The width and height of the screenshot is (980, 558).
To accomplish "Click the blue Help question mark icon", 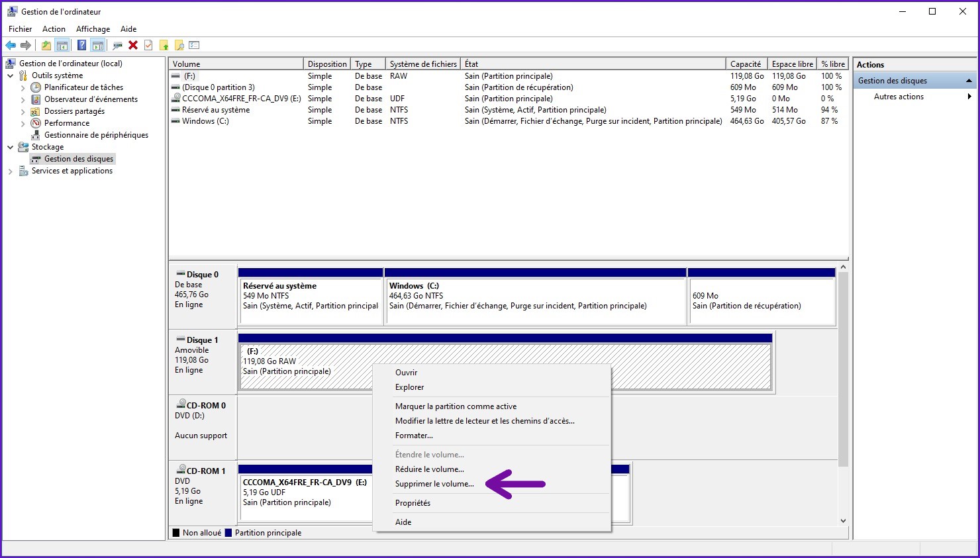I will [x=81, y=45].
